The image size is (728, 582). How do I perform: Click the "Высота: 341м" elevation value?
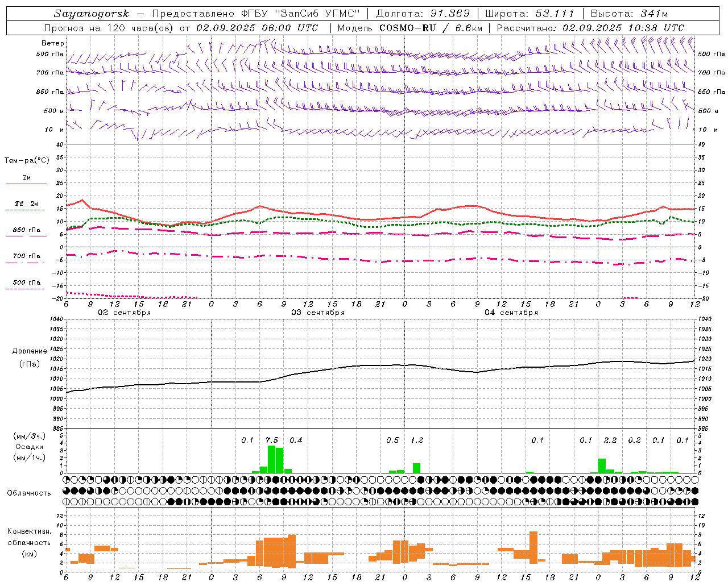(x=629, y=14)
